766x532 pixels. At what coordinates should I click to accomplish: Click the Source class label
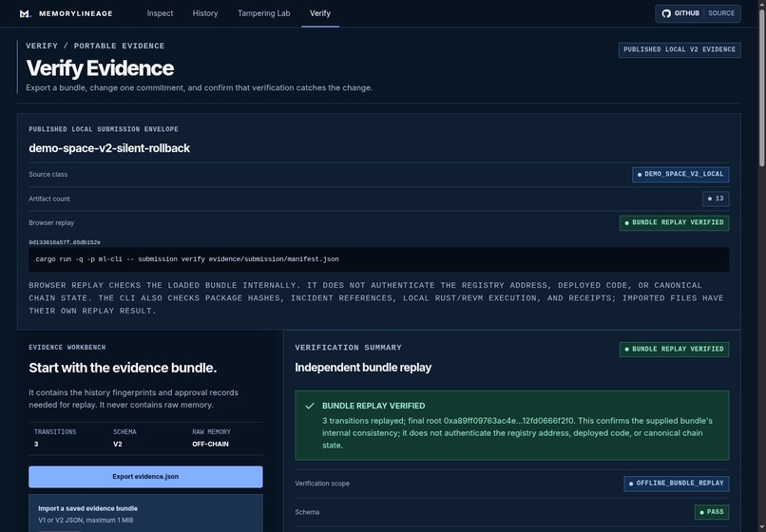(48, 175)
